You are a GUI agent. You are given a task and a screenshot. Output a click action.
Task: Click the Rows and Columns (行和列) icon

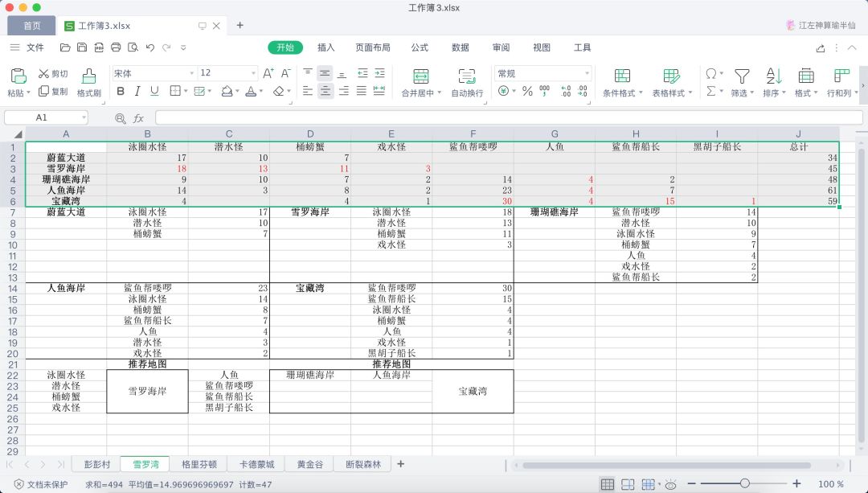tap(841, 76)
